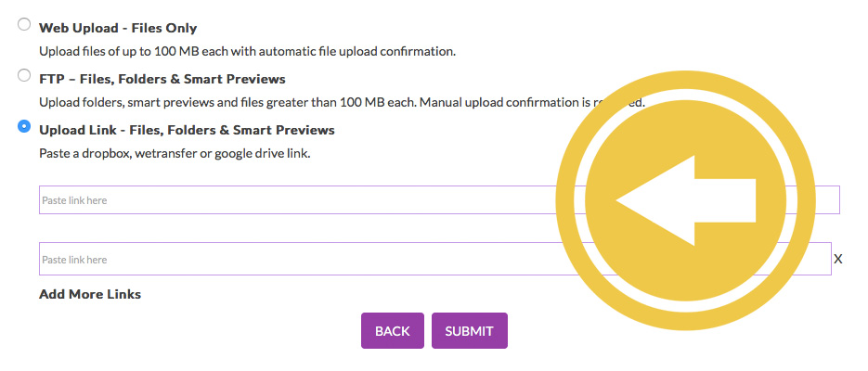This screenshot has width=868, height=371.
Task: Click the words 'google drive link' in the hint
Action: click(x=262, y=154)
